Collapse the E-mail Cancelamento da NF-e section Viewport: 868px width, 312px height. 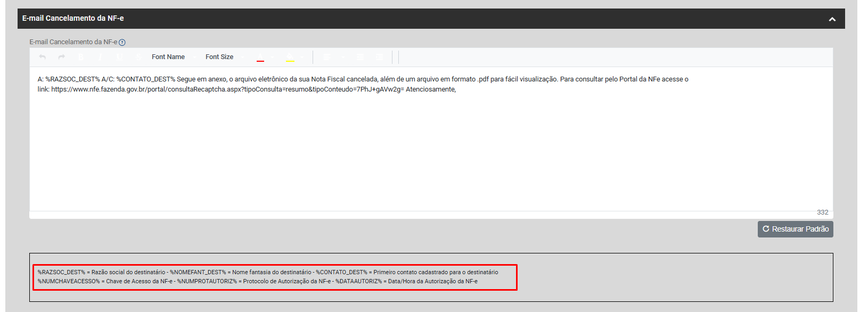click(x=832, y=19)
